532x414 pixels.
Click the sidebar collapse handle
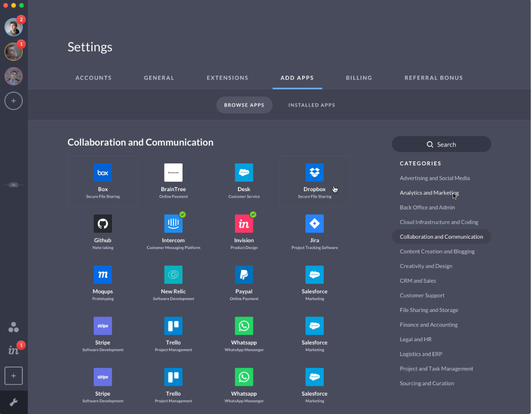click(x=13, y=185)
